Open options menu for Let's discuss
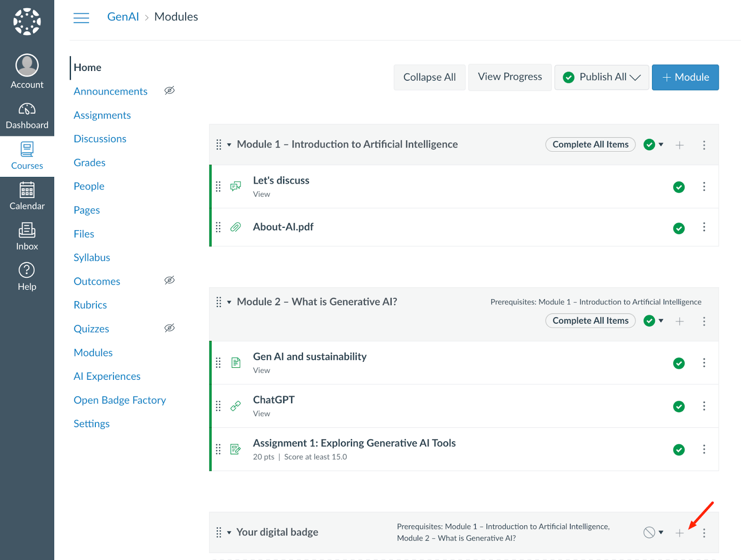This screenshot has width=741, height=560. [704, 186]
